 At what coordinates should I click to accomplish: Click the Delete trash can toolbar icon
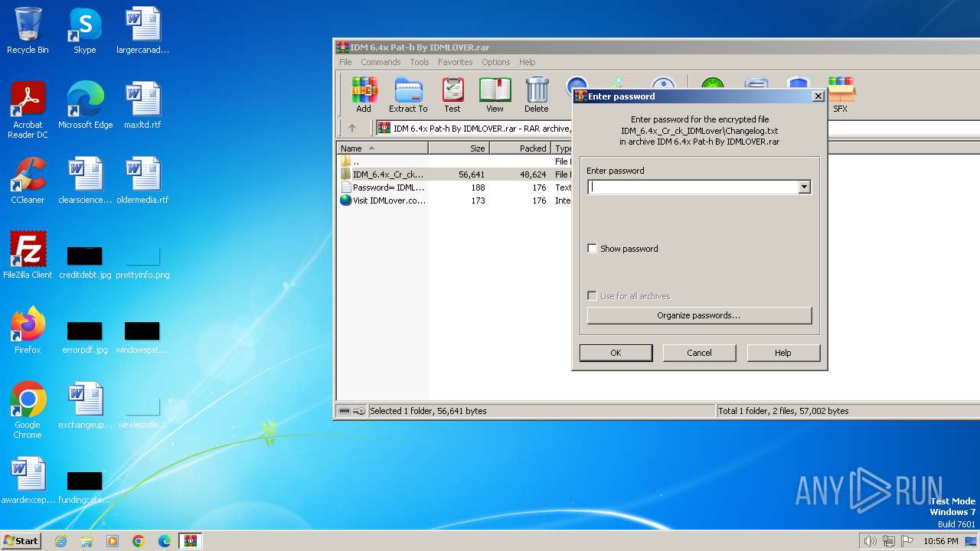(x=537, y=95)
